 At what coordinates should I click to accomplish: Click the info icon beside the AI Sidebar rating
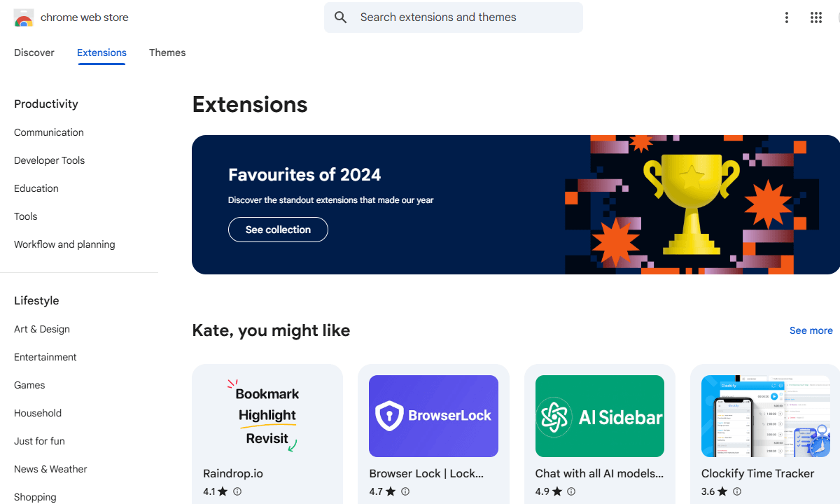572,491
